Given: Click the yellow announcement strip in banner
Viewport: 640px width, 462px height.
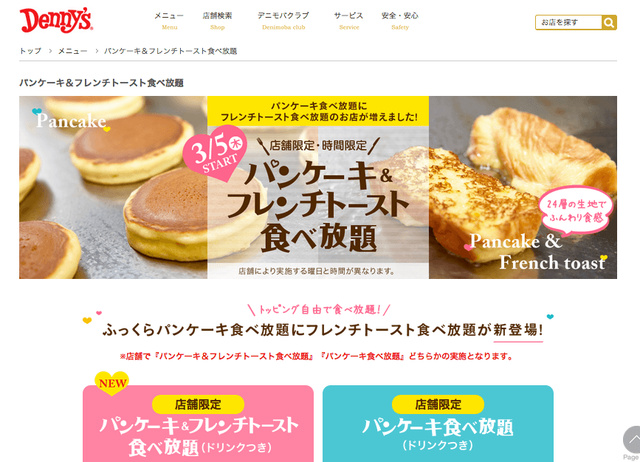Looking at the screenshot, I should [x=318, y=111].
